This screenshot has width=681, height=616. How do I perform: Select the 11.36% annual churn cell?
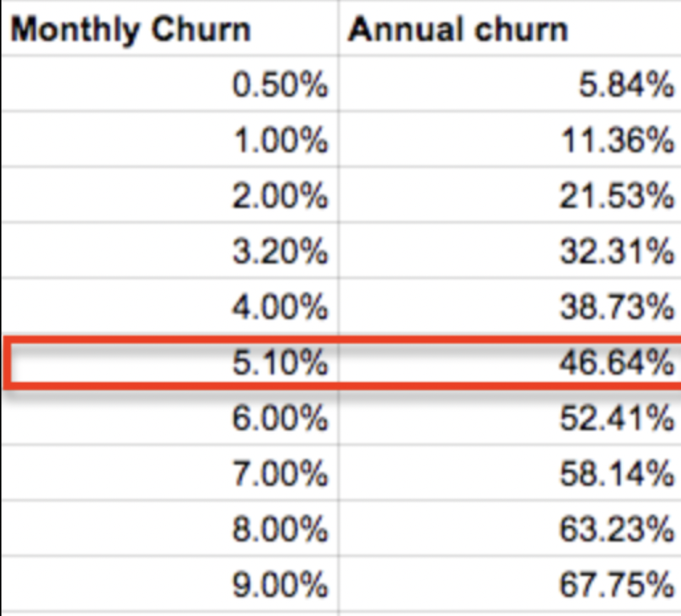(x=510, y=139)
